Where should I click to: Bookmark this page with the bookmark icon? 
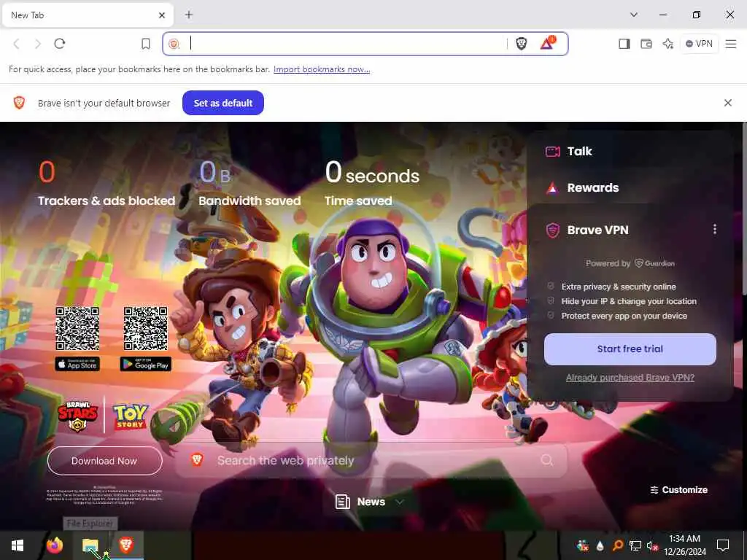click(146, 44)
